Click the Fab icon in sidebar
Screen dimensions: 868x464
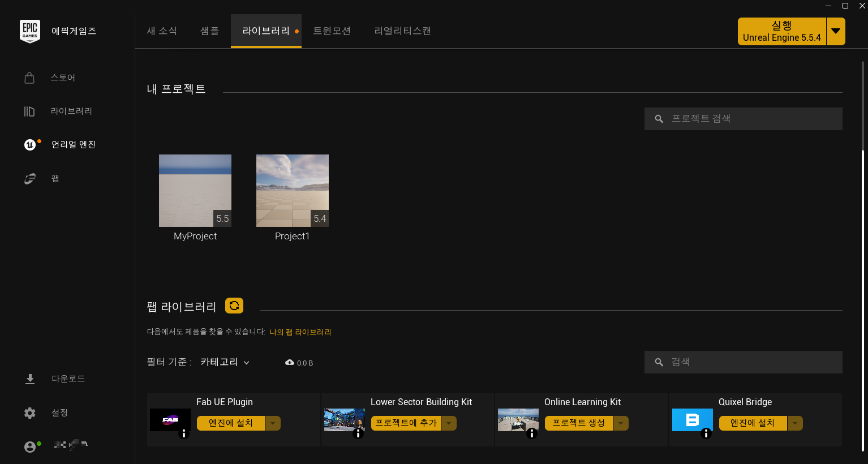pos(30,179)
